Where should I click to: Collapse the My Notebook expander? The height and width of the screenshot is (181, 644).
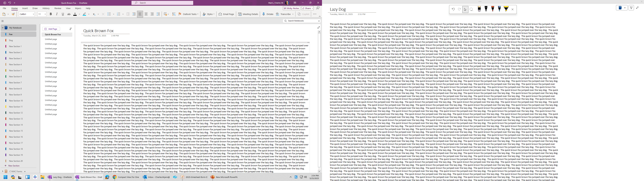pos(3,28)
